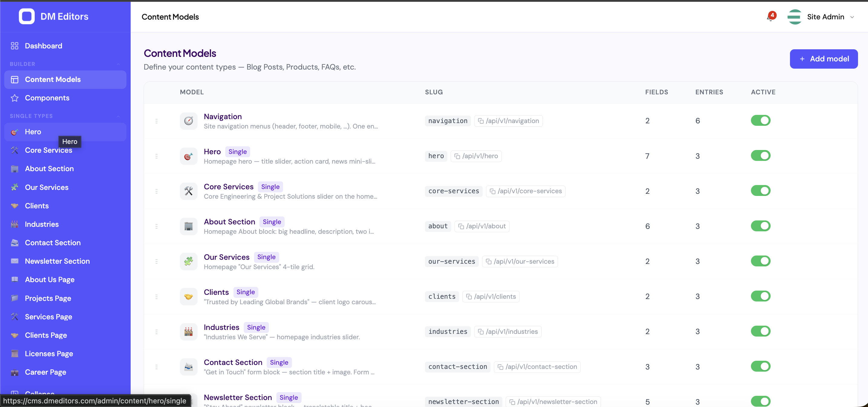Switch off Contact Section active toggle
The image size is (868, 407).
coord(761,366)
